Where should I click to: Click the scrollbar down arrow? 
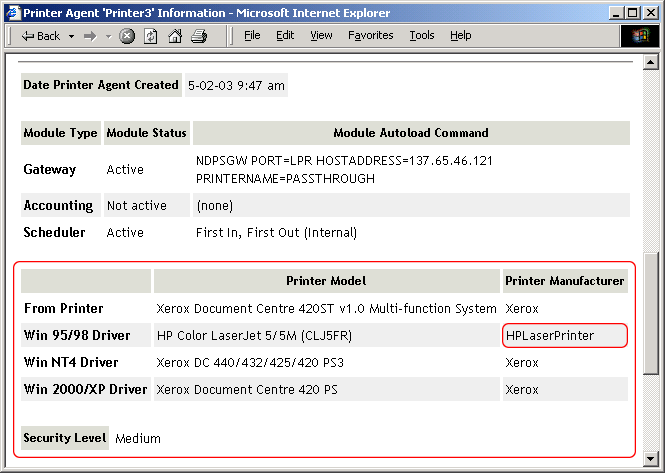pyautogui.click(x=650, y=458)
